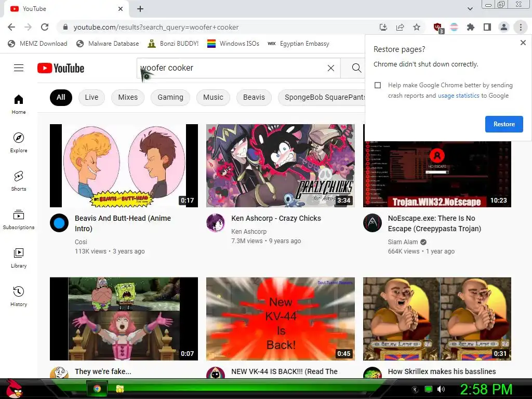
Task: Clear the search text with the X
Action: pos(331,68)
